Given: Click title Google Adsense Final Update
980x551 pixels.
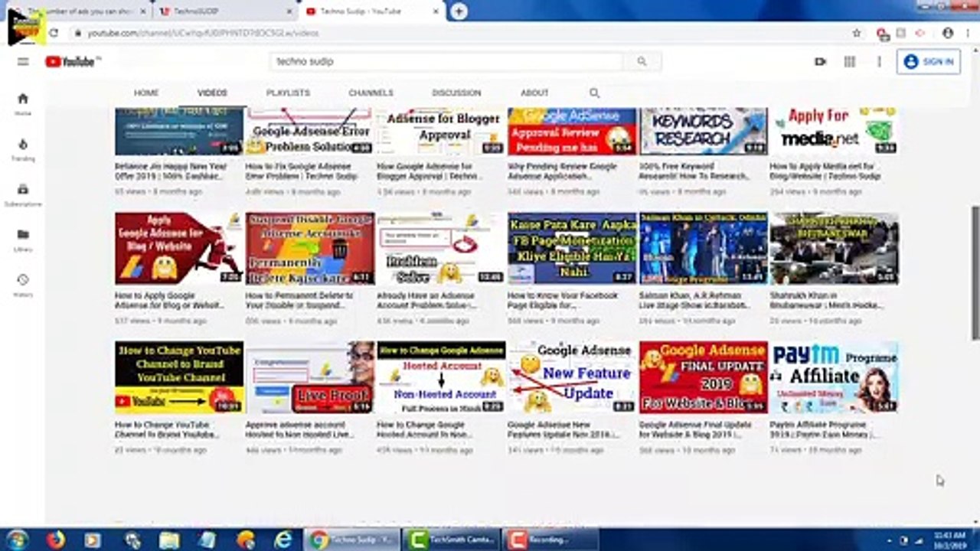Looking at the screenshot, I should click(695, 429).
